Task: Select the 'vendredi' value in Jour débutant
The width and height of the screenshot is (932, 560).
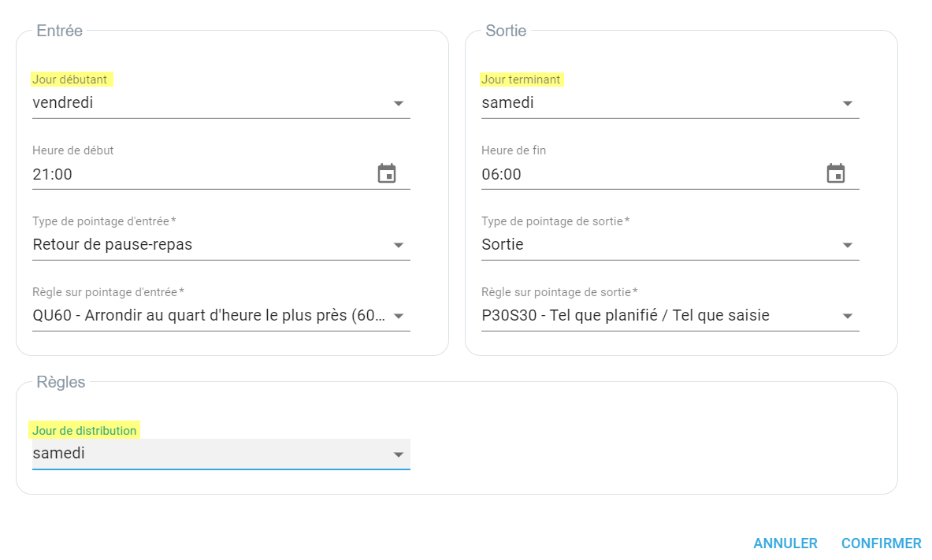Action: [63, 102]
